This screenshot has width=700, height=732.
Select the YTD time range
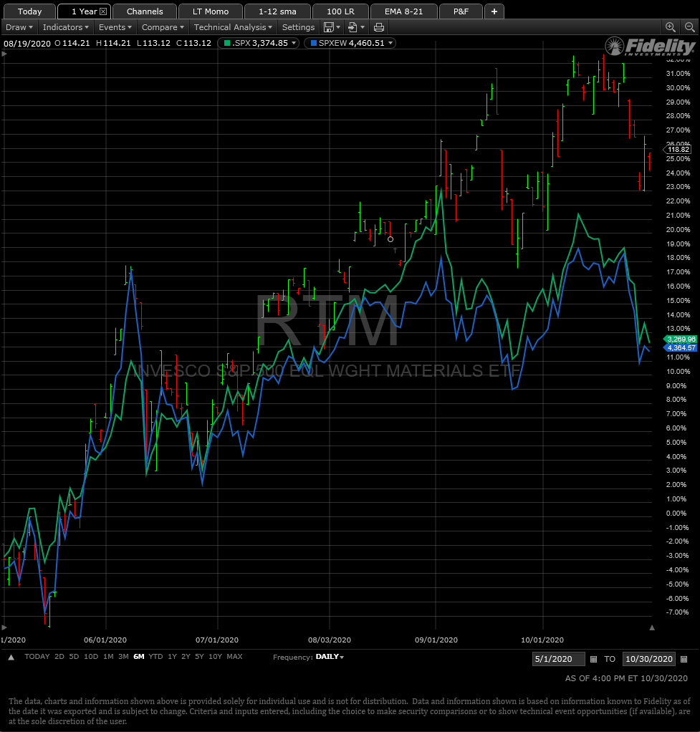click(155, 656)
